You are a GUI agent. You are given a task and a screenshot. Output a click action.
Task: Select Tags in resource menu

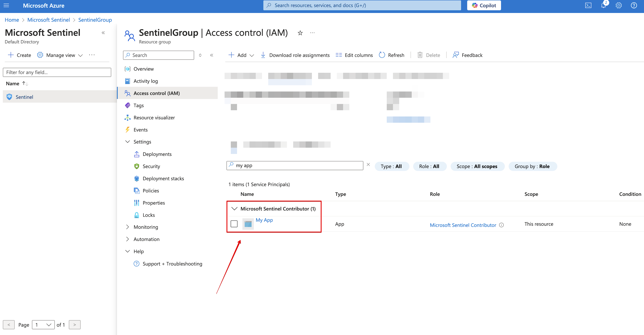[x=139, y=105]
